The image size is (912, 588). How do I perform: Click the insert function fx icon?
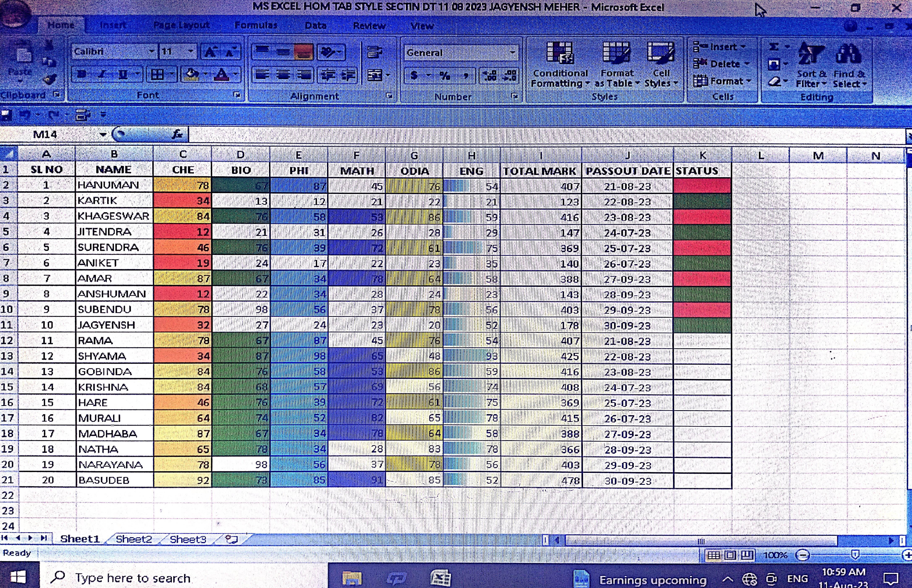pyautogui.click(x=177, y=134)
